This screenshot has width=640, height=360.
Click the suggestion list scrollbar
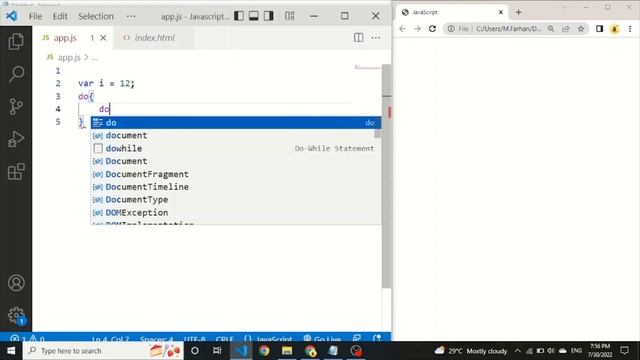[378, 134]
